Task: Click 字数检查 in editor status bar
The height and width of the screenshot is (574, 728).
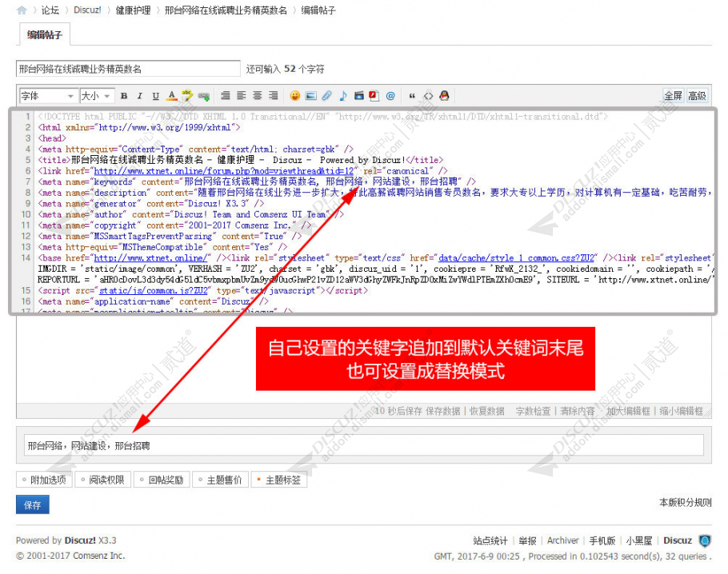Action: pos(533,411)
